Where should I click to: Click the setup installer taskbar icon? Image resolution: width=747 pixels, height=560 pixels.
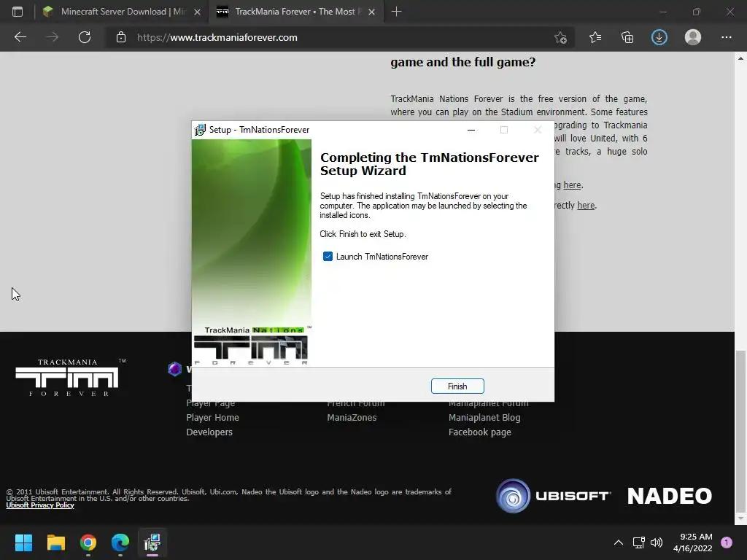click(152, 542)
